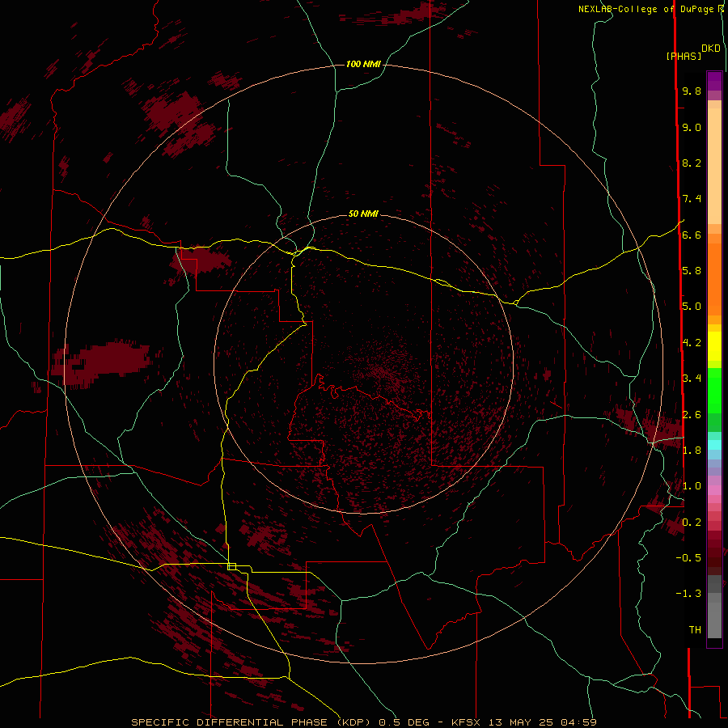Click the [PHAS] units label
This screenshot has width=728, height=728.
(684, 57)
